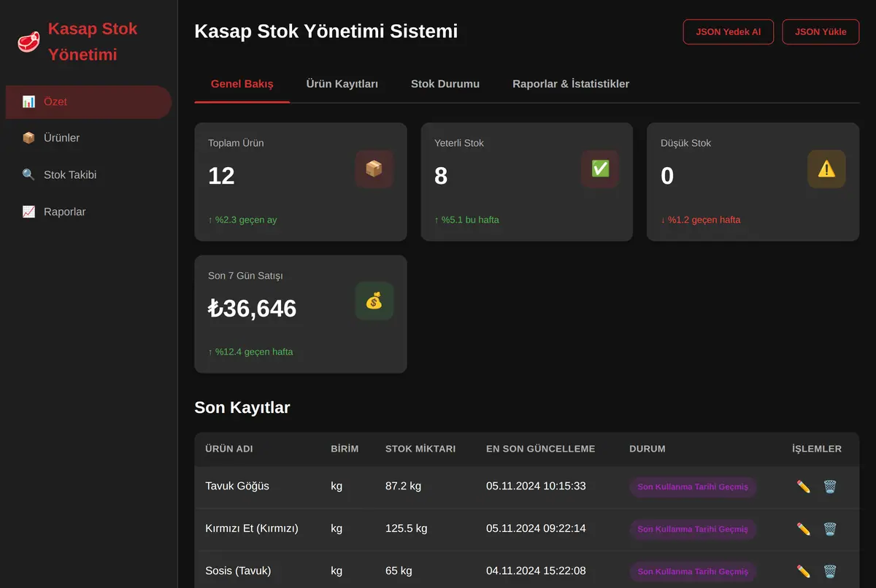Click the STOK MİKTARI column header
876x588 pixels.
tap(420, 449)
